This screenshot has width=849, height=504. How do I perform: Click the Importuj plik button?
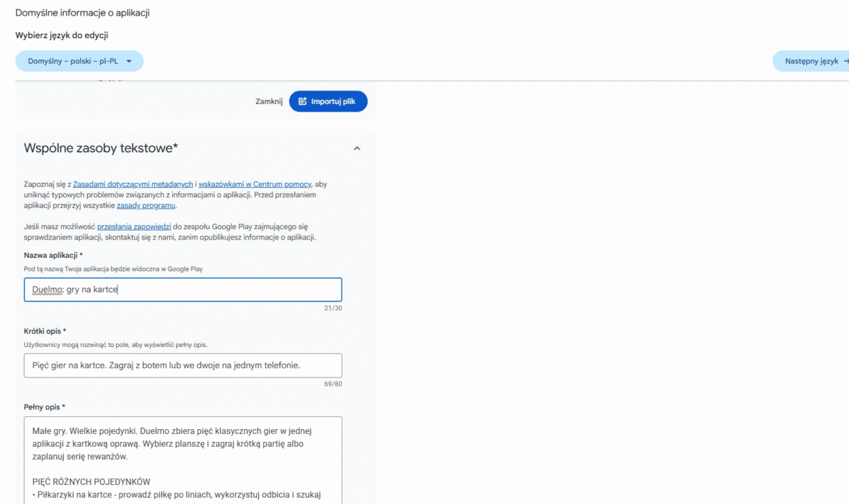[x=328, y=102]
